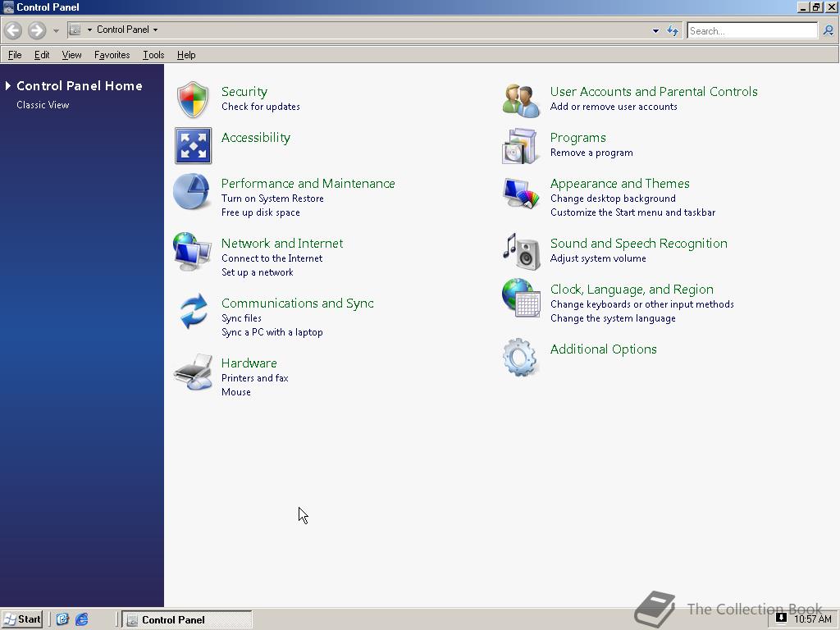The height and width of the screenshot is (630, 840).
Task: Open the User Accounts people icon
Action: 521,100
